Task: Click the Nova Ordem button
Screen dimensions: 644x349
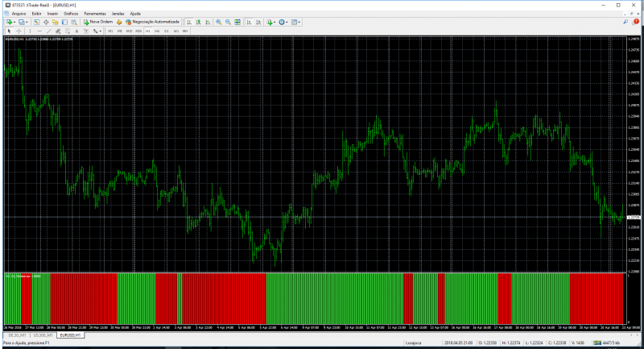Action: pos(98,23)
